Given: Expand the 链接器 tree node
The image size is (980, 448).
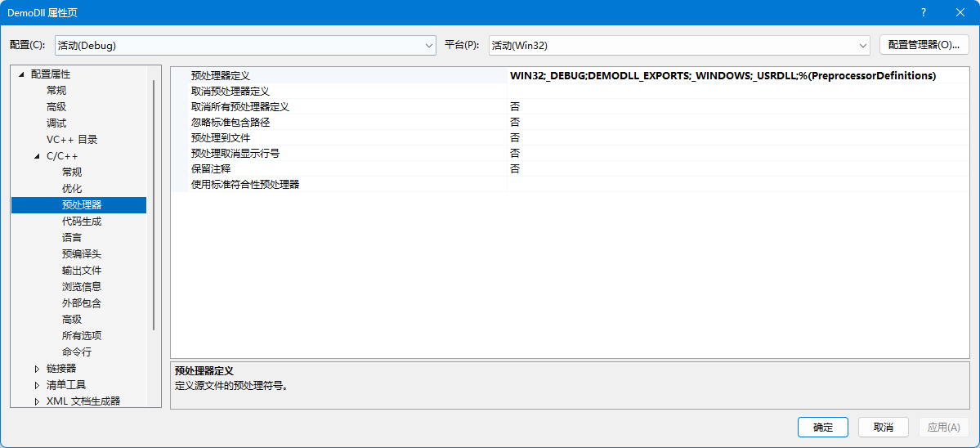Looking at the screenshot, I should point(37,369).
